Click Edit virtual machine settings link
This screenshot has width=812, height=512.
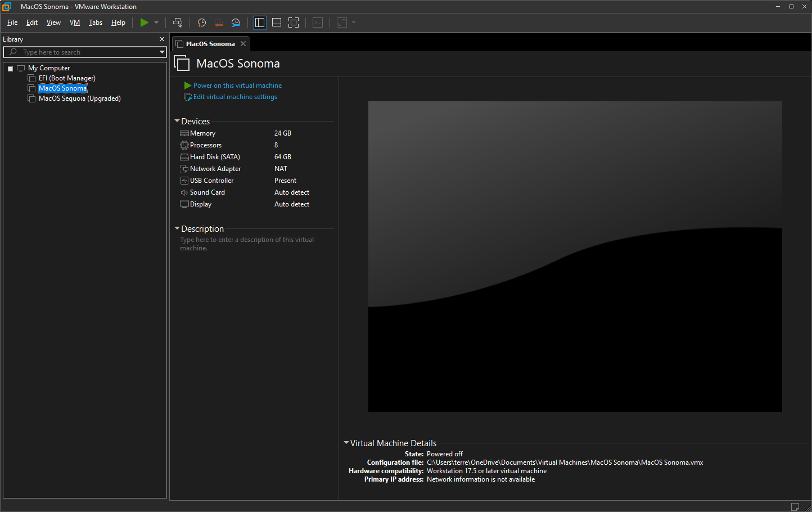click(235, 97)
